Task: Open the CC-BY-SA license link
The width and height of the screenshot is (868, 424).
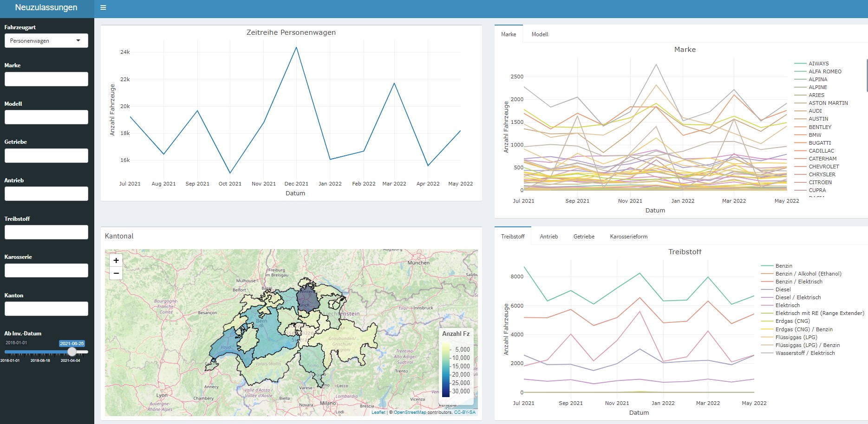Action: pos(464,412)
